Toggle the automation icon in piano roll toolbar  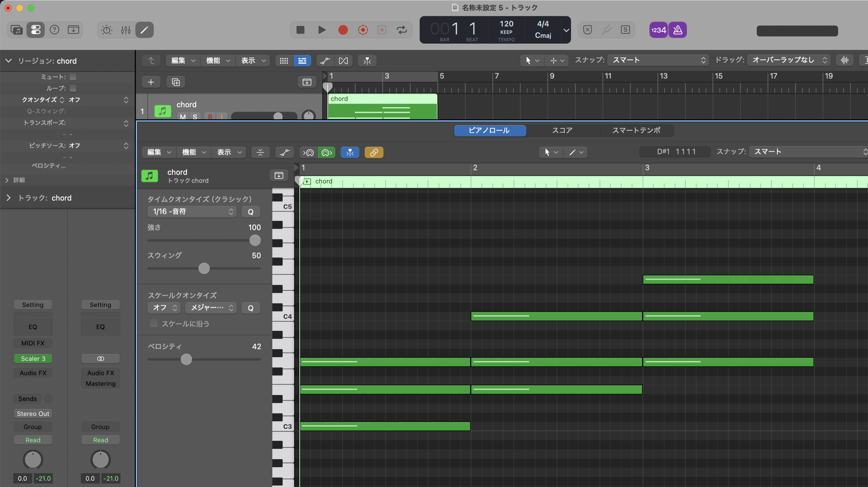(x=284, y=153)
